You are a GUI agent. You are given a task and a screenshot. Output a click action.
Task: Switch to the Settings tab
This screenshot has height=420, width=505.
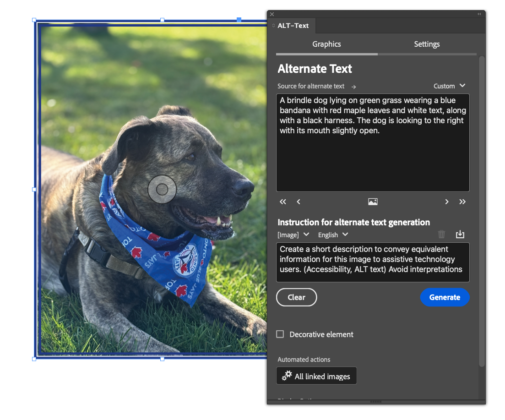pyautogui.click(x=427, y=44)
